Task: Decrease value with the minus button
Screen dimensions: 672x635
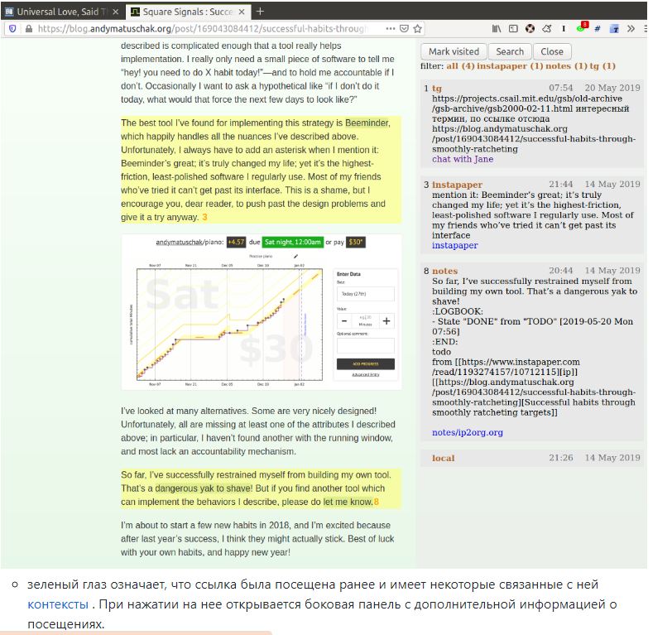Action: pyautogui.click(x=344, y=320)
